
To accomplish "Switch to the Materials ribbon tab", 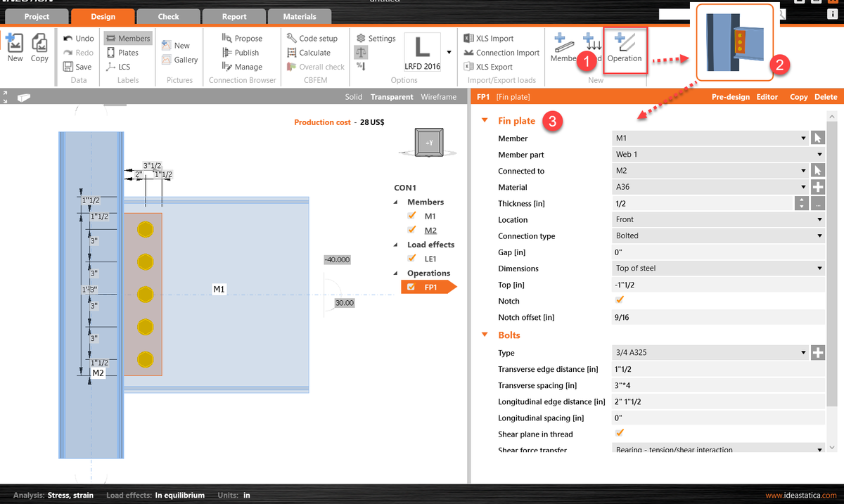I will [300, 15].
